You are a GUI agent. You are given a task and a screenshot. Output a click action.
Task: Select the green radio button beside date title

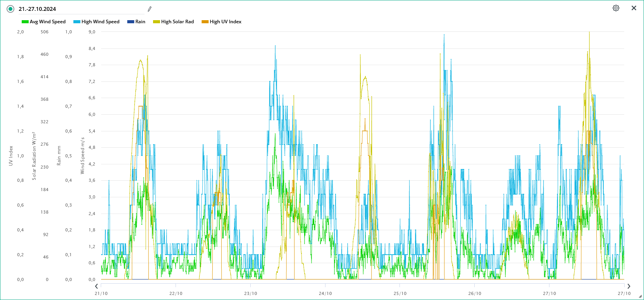pos(10,9)
